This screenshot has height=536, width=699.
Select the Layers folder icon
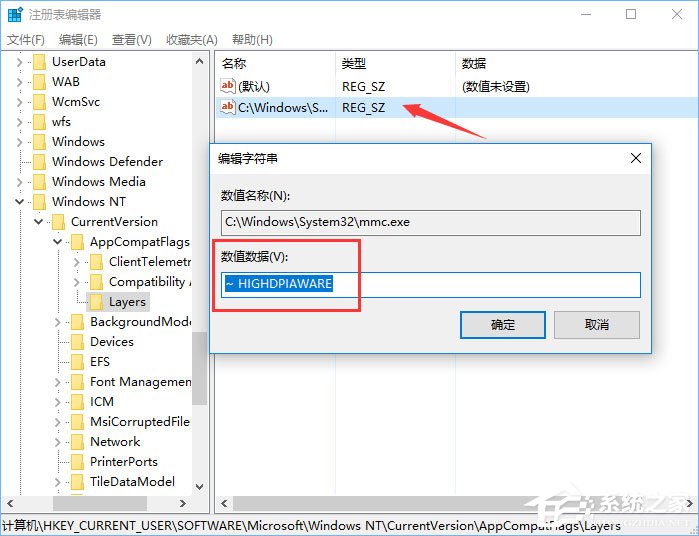[96, 302]
